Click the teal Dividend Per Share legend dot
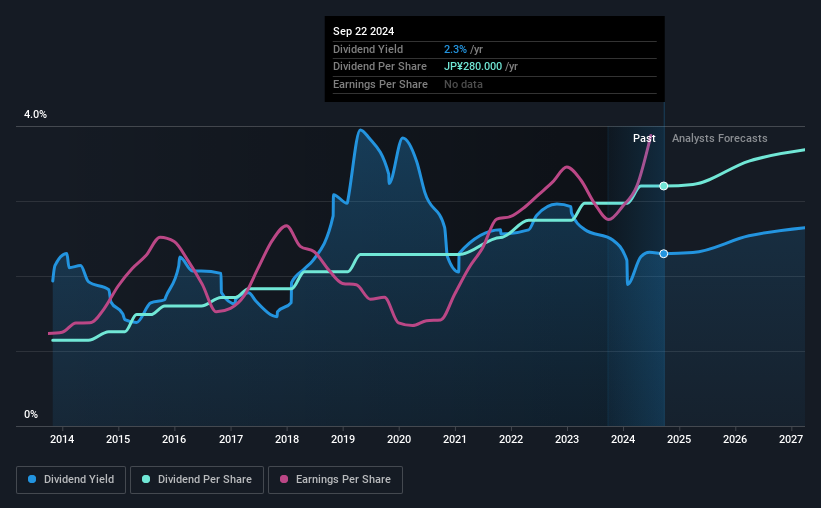 146,479
